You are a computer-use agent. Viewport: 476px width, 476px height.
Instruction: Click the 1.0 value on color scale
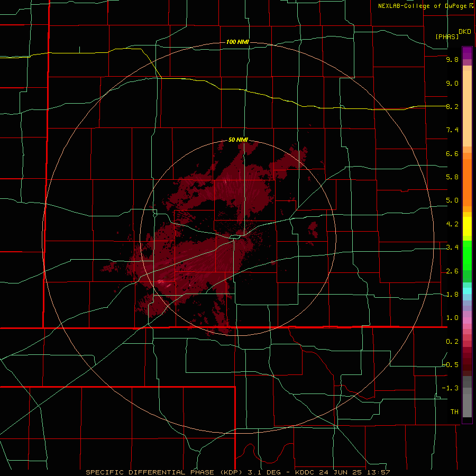click(x=452, y=318)
